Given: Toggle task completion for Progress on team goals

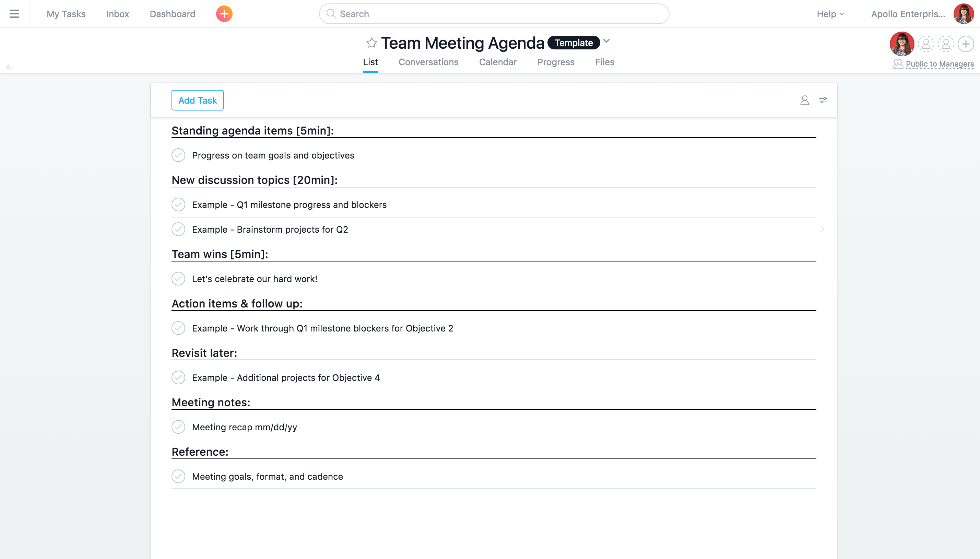Looking at the screenshot, I should coord(178,155).
